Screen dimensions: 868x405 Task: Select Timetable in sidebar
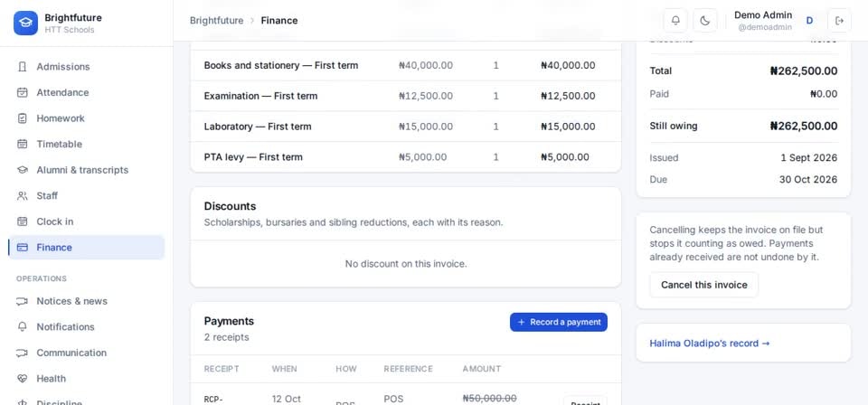tap(87, 144)
